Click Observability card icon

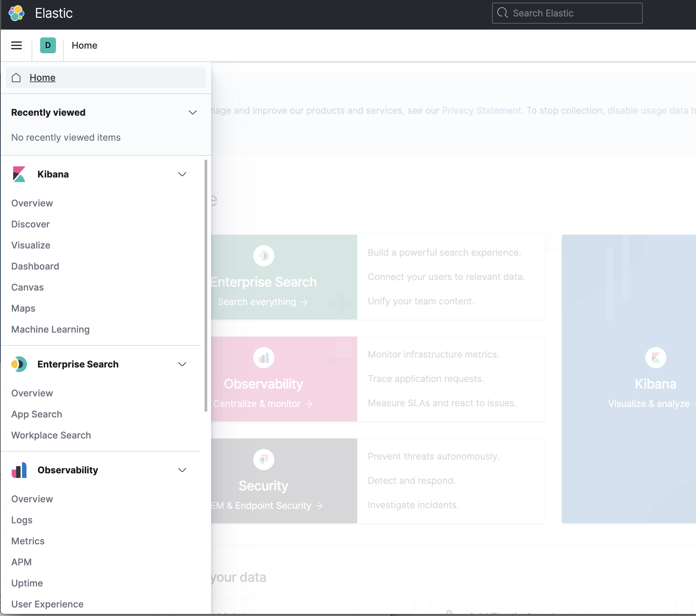[x=263, y=358]
